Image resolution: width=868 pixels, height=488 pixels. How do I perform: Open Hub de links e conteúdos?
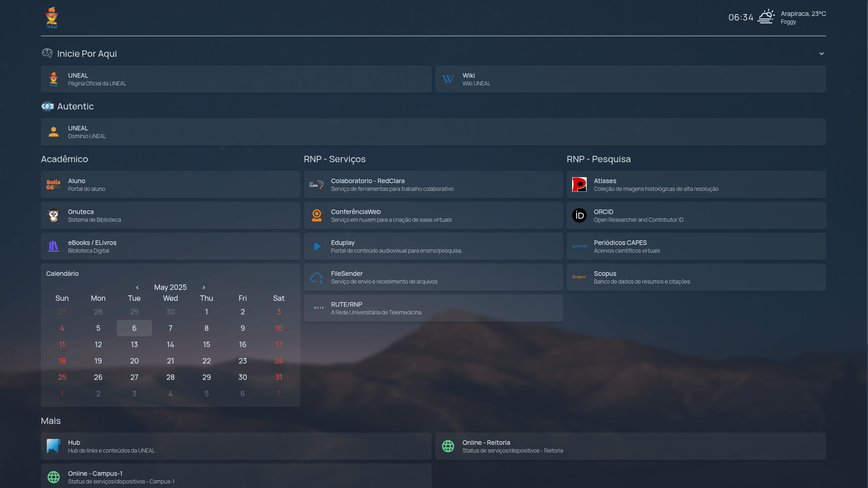tap(236, 446)
